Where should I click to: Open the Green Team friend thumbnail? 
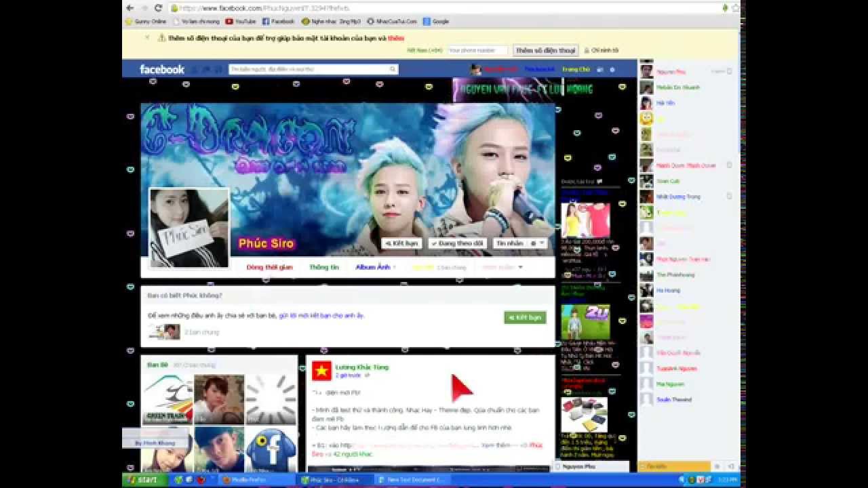click(167, 399)
